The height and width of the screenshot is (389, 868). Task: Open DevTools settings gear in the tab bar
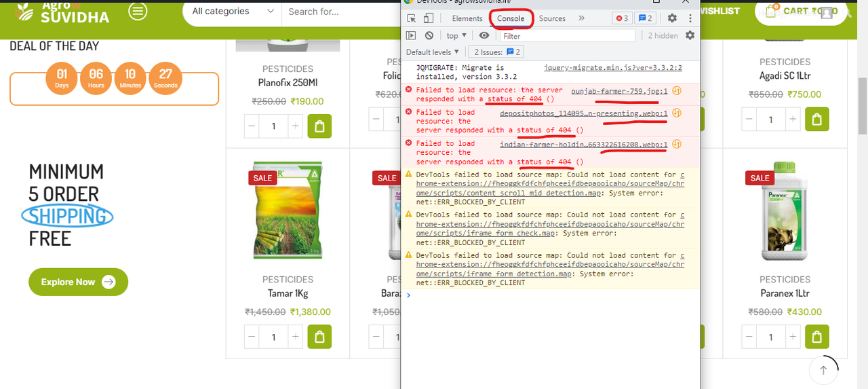tap(672, 18)
